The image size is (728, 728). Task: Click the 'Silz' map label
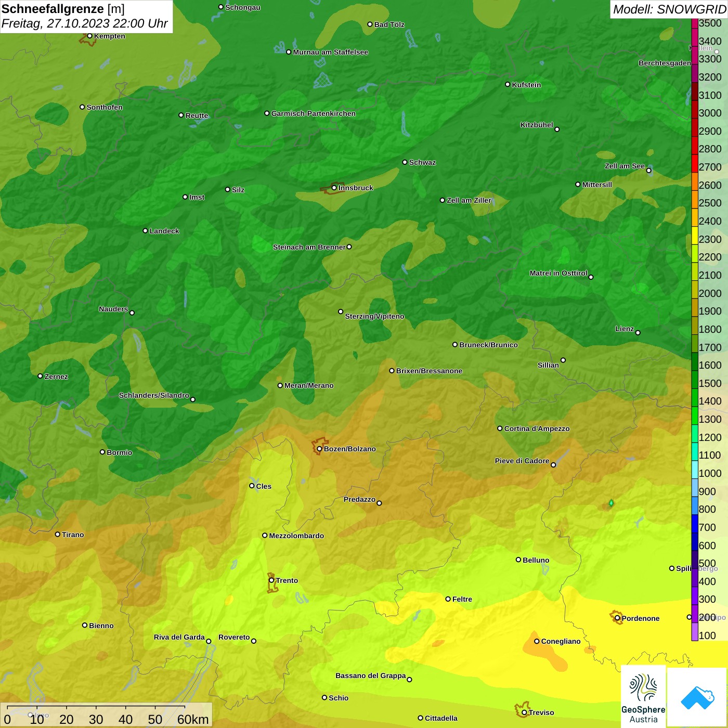point(238,190)
